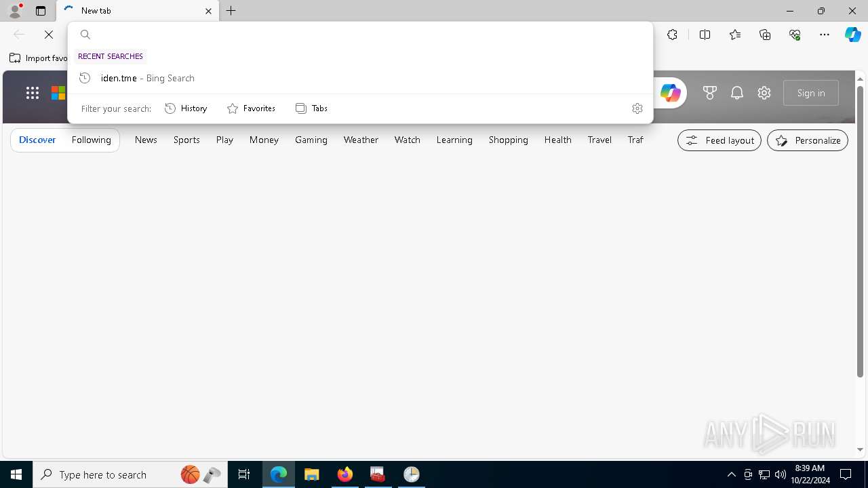868x488 pixels.
Task: Open the Weather category
Action: click(361, 140)
